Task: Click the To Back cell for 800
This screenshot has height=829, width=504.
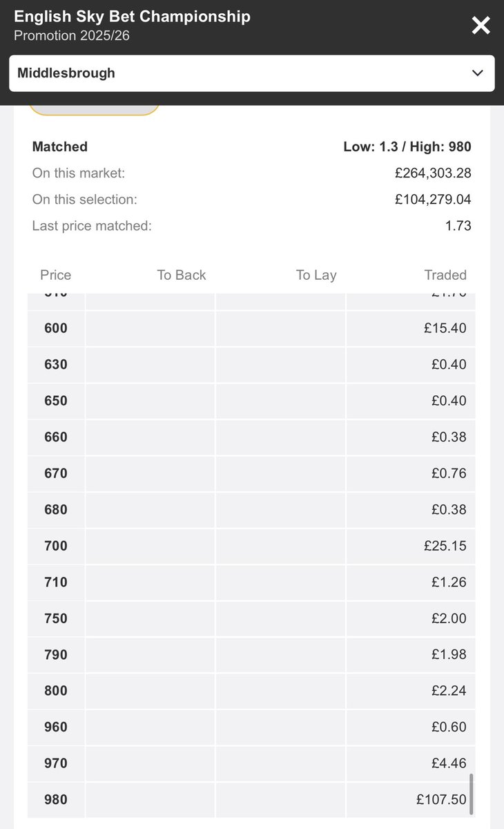Action: tap(150, 691)
